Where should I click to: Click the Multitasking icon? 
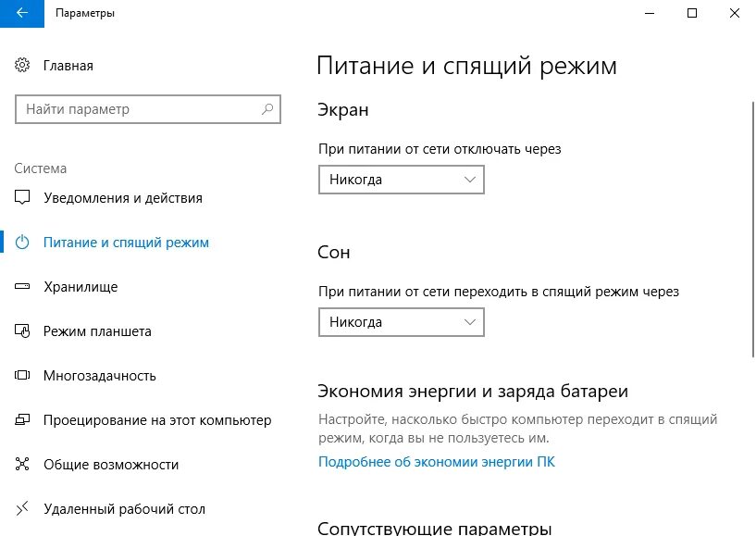23,376
